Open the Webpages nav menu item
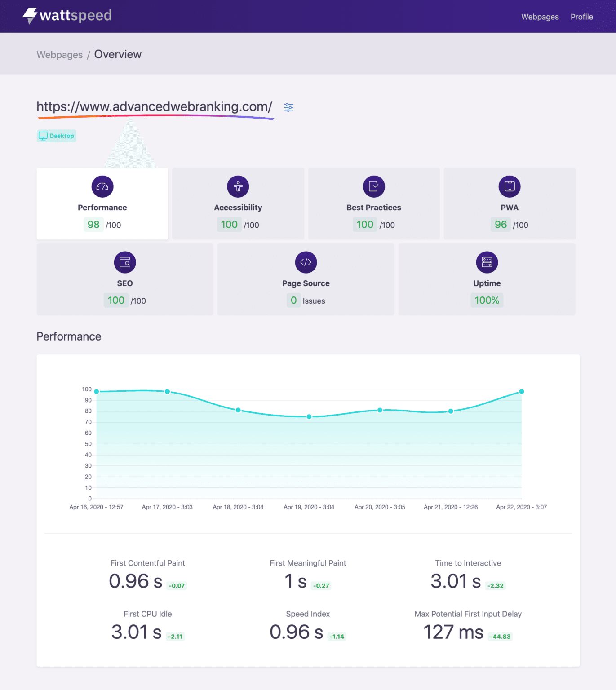This screenshot has height=690, width=616. [x=540, y=17]
